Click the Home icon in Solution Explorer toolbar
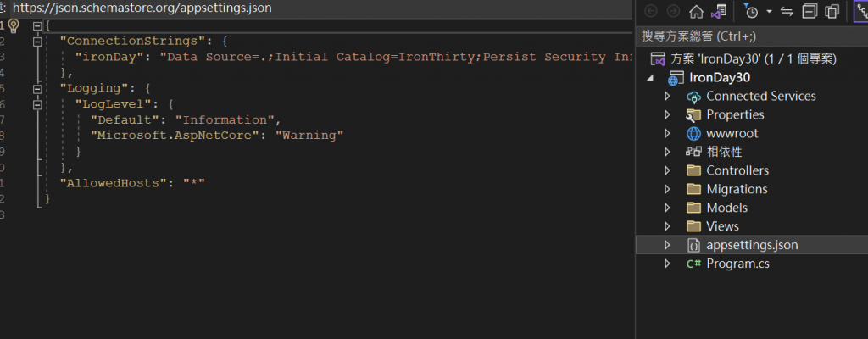868x339 pixels. 697,11
